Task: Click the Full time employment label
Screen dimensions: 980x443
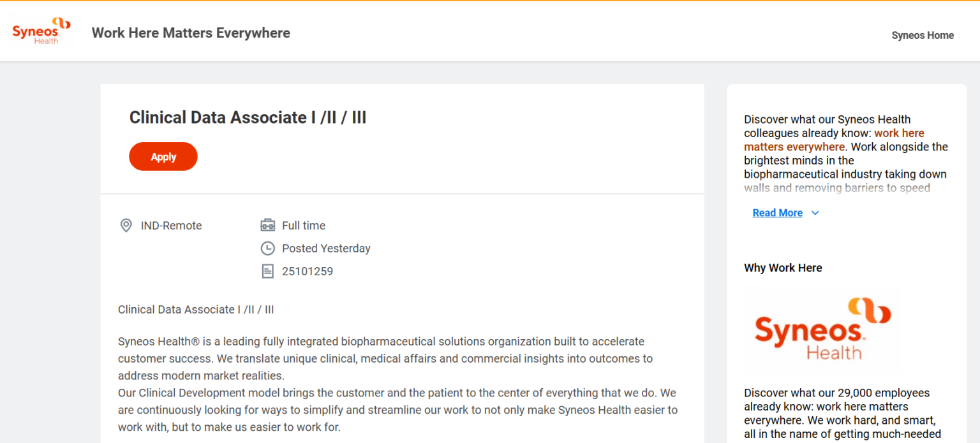Action: pos(304,225)
